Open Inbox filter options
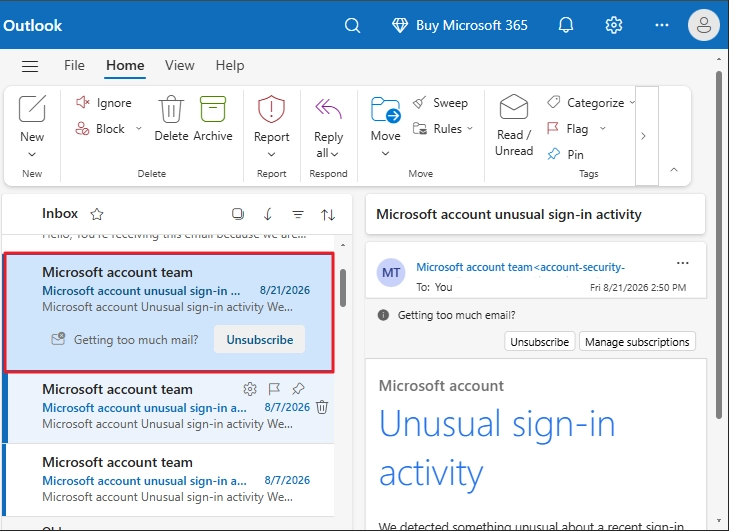 [298, 214]
